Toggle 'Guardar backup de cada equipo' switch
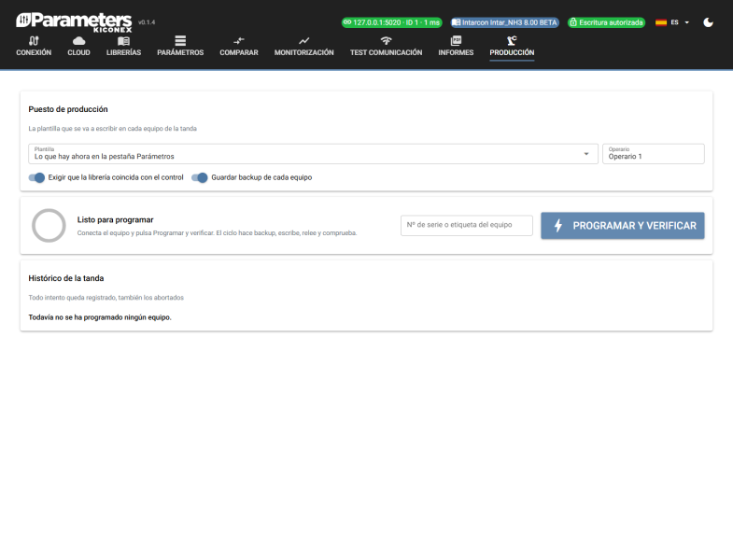 [200, 177]
